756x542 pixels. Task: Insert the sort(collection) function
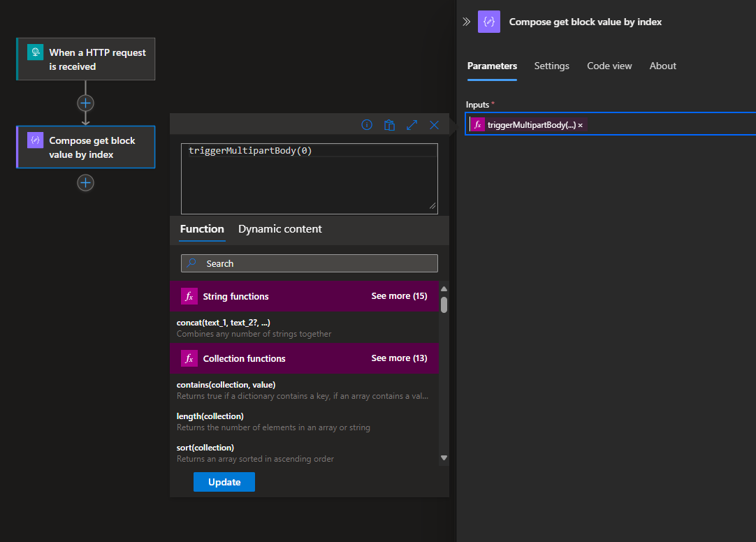click(x=304, y=453)
